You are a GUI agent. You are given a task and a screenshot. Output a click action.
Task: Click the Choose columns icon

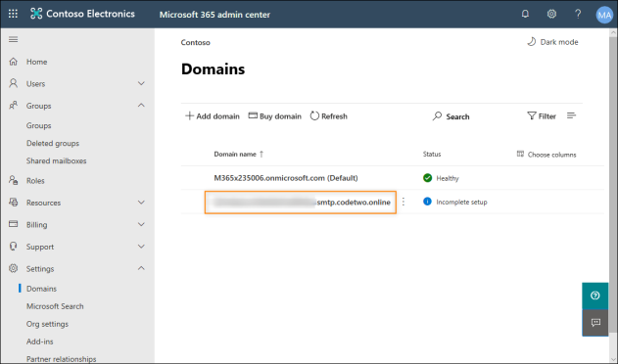click(x=521, y=154)
